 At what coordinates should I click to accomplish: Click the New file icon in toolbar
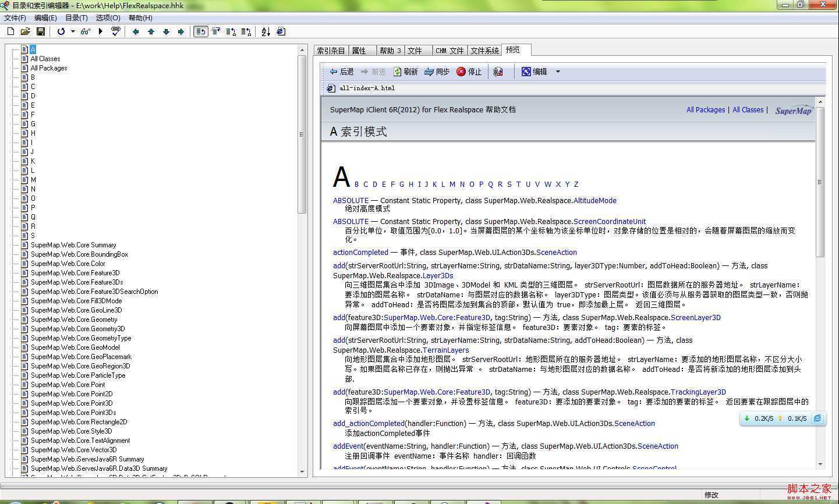tap(10, 31)
